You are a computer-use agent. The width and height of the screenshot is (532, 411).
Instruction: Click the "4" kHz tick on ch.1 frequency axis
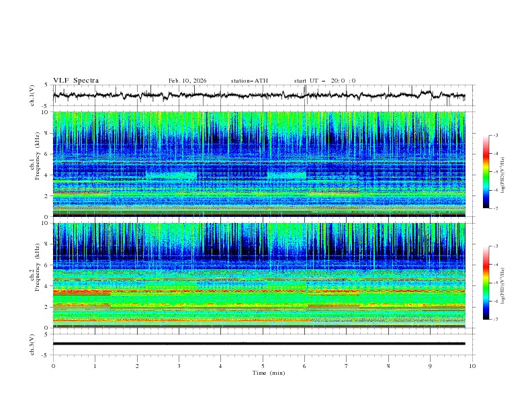point(48,175)
